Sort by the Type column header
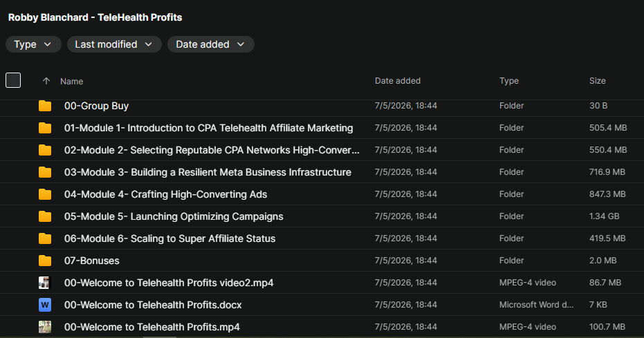The image size is (644, 338). [509, 81]
